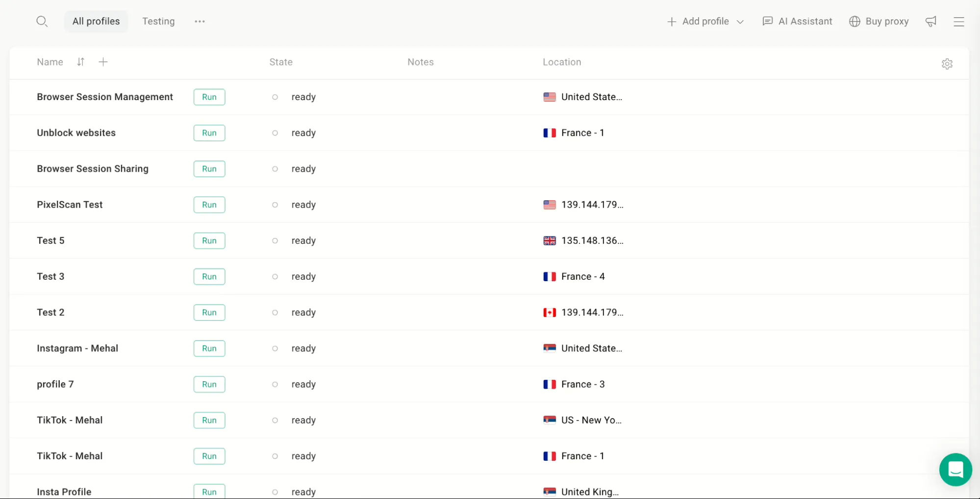Click the UK flag in Test 5 row

pos(550,240)
